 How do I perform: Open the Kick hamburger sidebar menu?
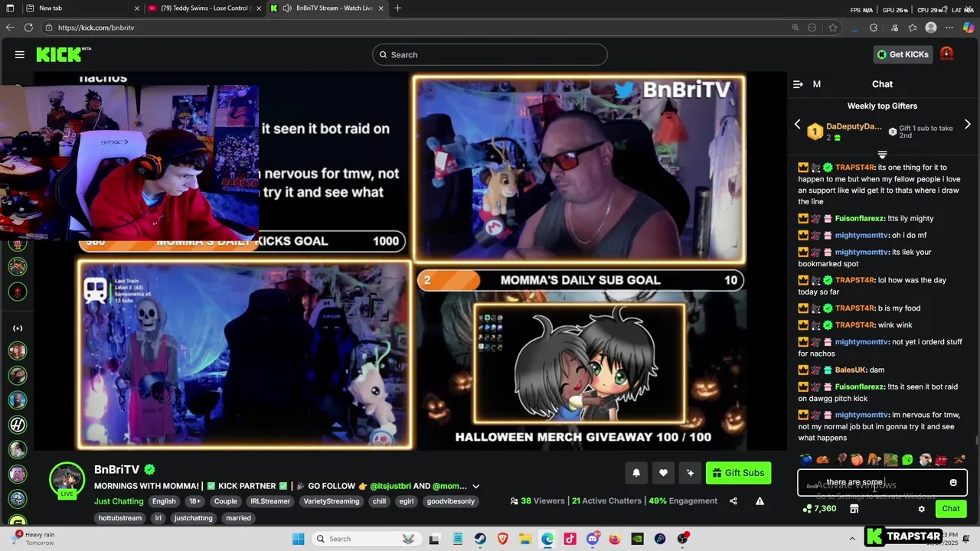[20, 54]
